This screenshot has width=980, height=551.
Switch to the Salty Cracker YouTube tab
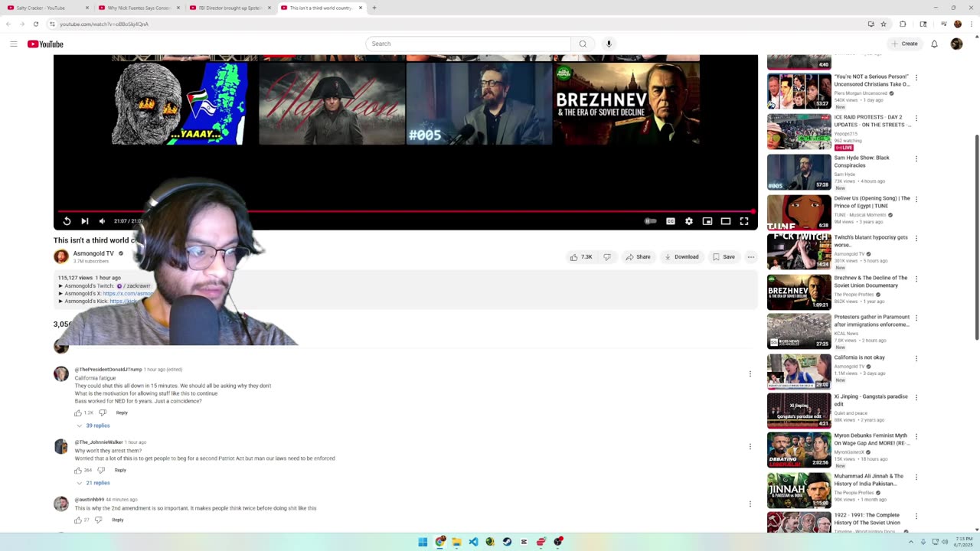(46, 8)
